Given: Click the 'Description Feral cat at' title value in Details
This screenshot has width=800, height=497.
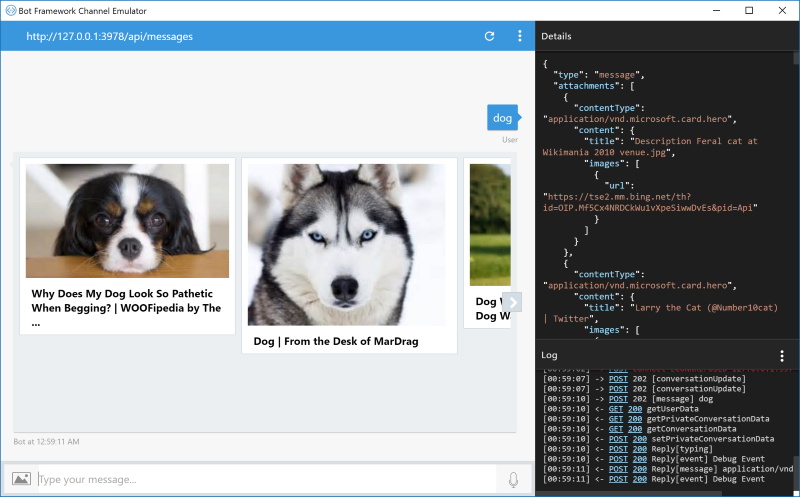Looking at the screenshot, I should 696,141.
